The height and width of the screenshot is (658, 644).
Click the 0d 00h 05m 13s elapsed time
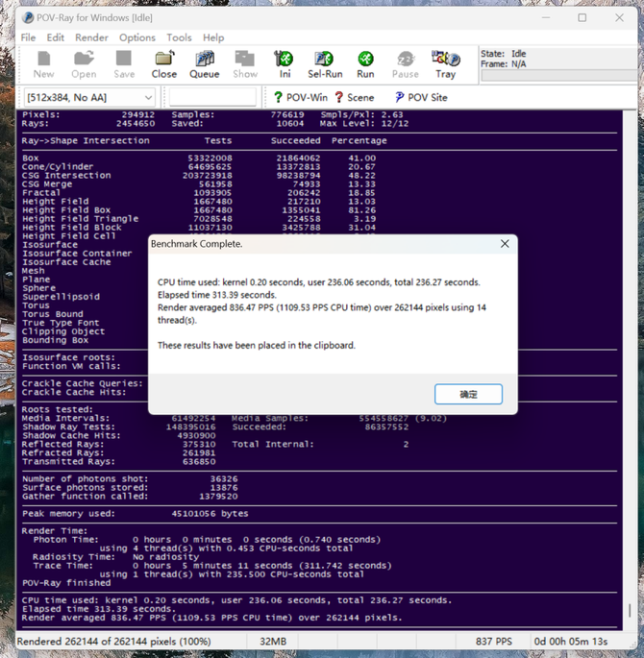tap(571, 642)
